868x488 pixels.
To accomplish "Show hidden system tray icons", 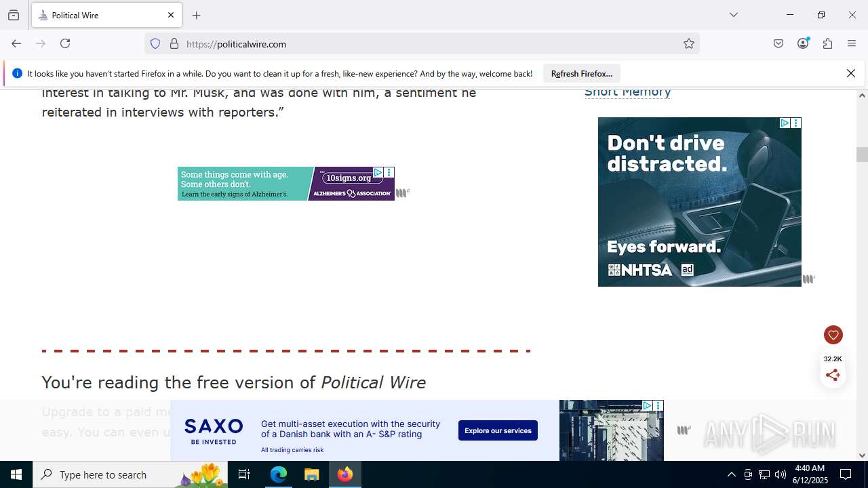I will [731, 474].
